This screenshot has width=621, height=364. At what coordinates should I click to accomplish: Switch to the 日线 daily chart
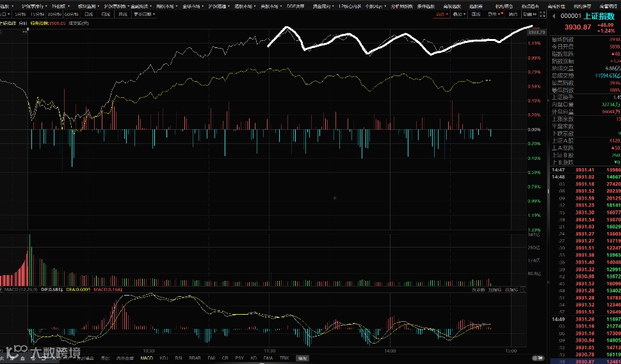pos(89,14)
